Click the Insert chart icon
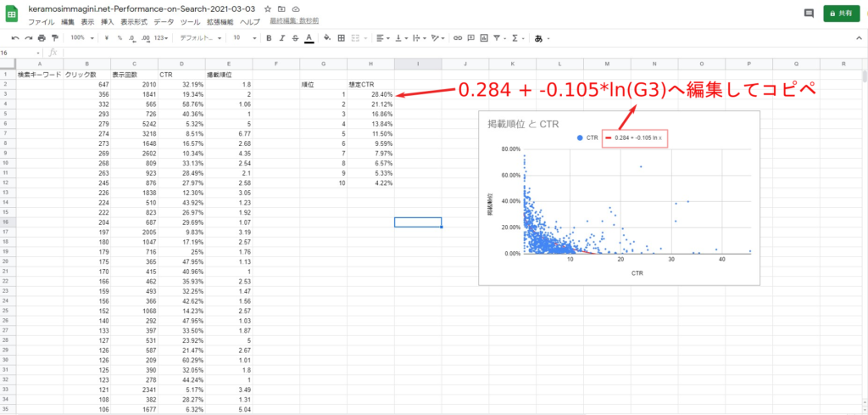 click(486, 38)
